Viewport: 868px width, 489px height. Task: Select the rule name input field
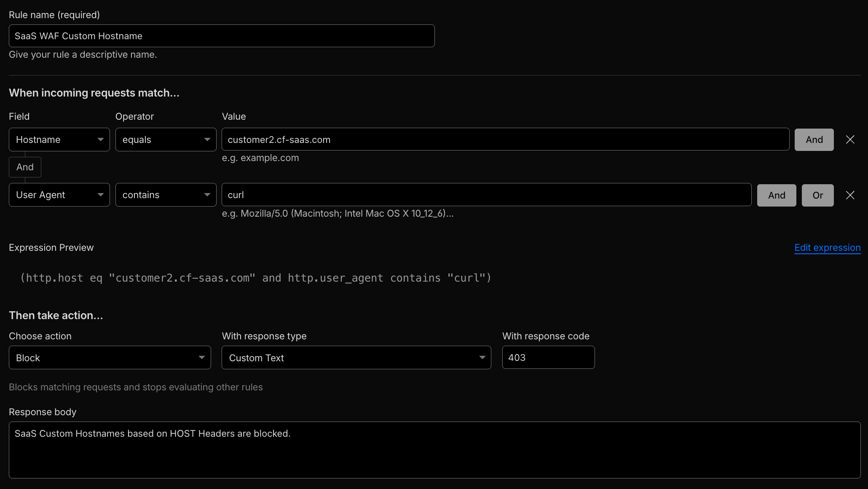pos(221,36)
